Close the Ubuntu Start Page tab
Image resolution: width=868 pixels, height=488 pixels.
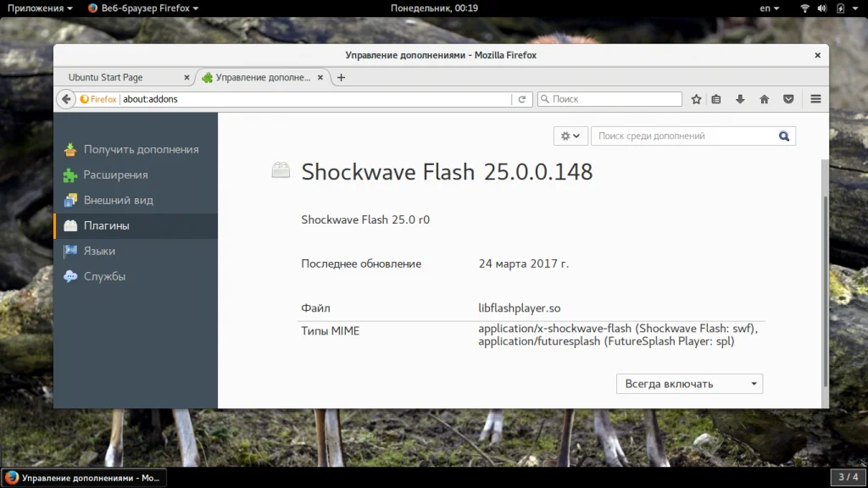coord(186,77)
